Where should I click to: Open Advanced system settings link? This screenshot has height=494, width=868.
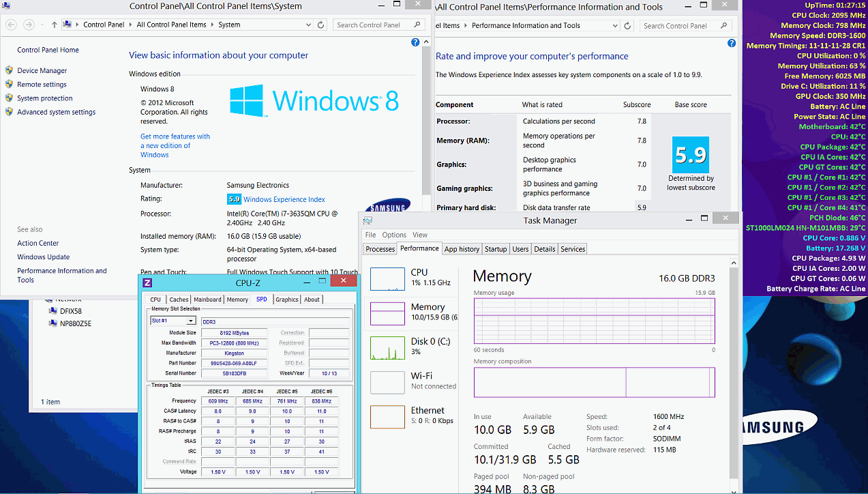[x=56, y=112]
